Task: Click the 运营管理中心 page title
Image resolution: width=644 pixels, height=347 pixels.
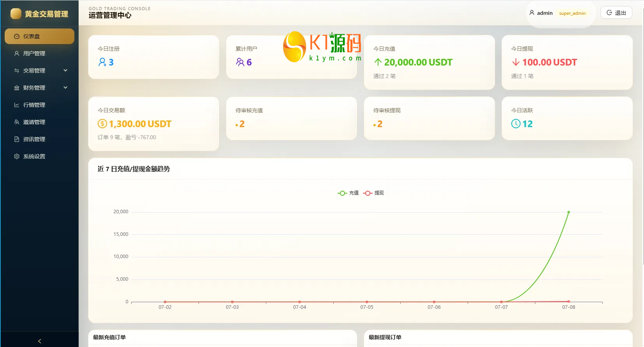Action: pos(110,15)
